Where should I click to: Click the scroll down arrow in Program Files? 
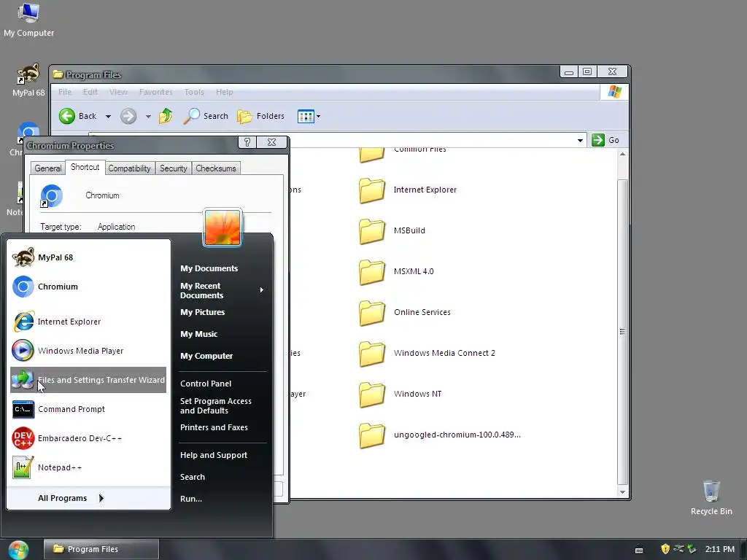[x=622, y=492]
